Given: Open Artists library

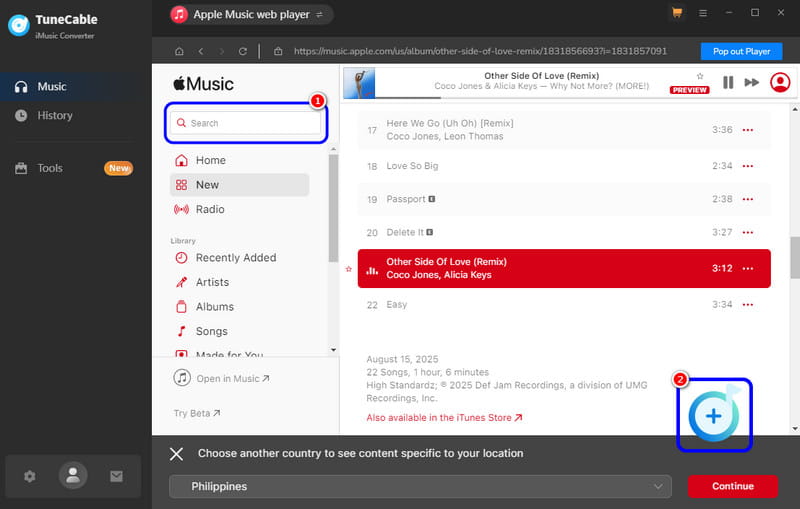Looking at the screenshot, I should (239, 282).
